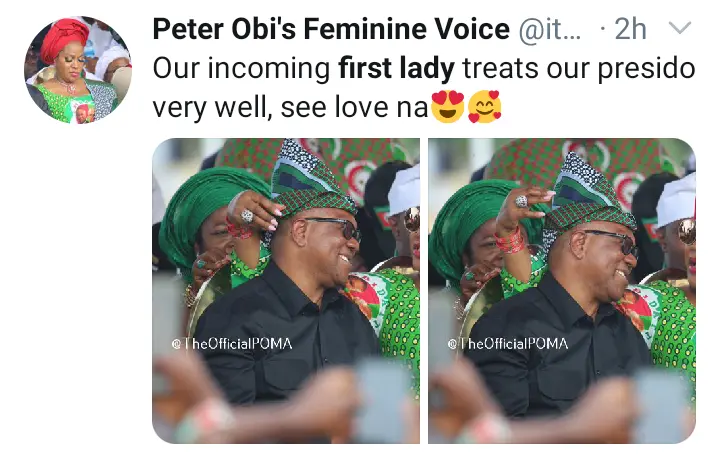Viewport: 720px width, 462px height.
Task: Click the 'Our incoming' text at the start of the tweet
Action: point(241,70)
